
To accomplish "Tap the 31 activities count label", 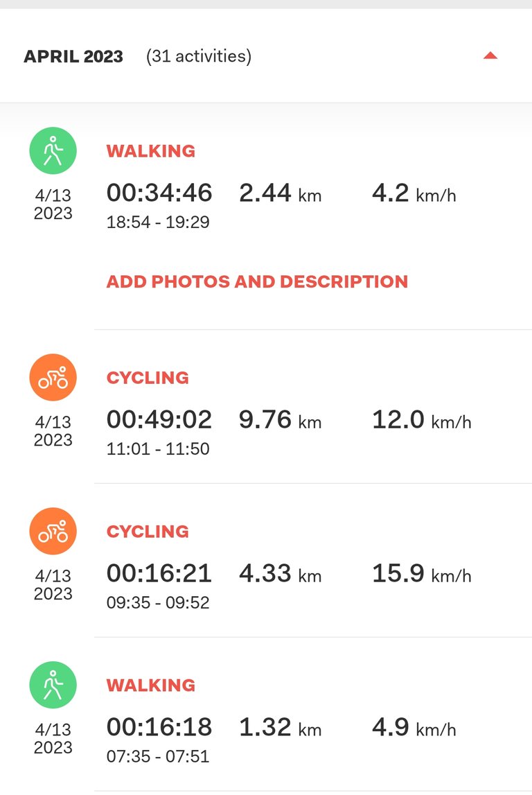I will click(x=199, y=55).
